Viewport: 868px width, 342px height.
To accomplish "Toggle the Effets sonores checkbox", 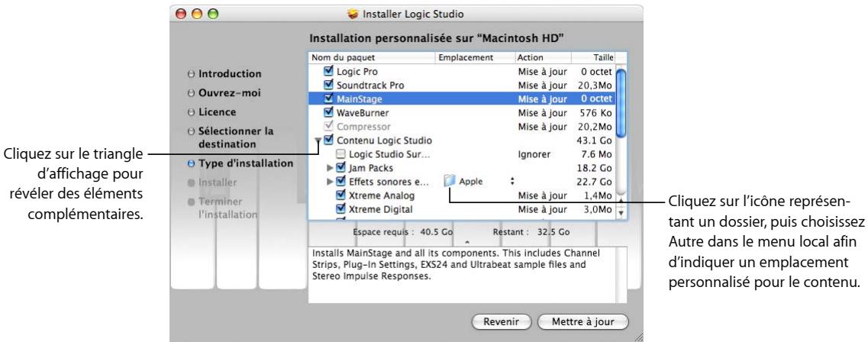I will click(x=340, y=182).
